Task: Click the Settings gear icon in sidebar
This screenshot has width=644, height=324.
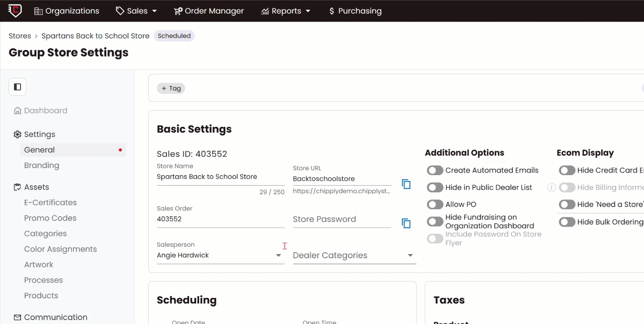Action: 17,134
